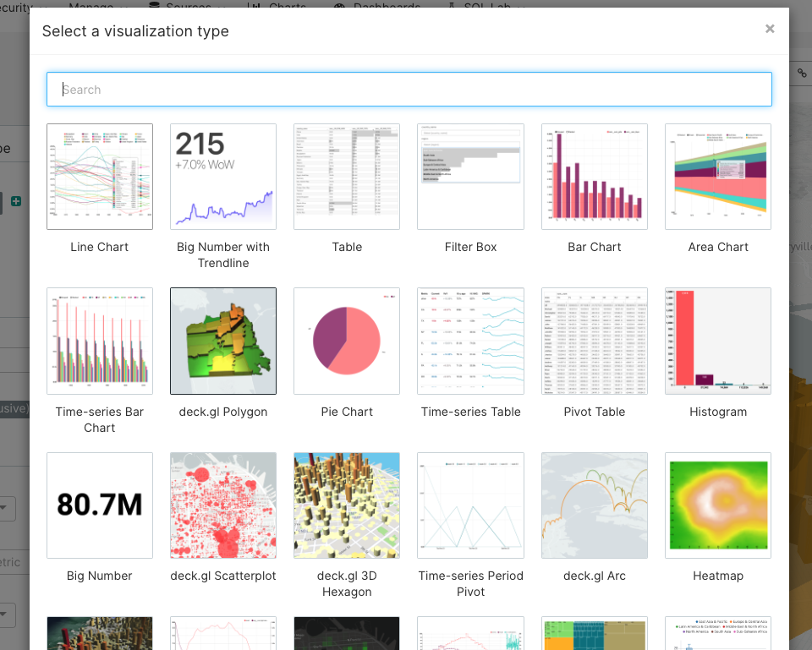Pick the Time-series Bar Chart thumbnail

pos(100,341)
